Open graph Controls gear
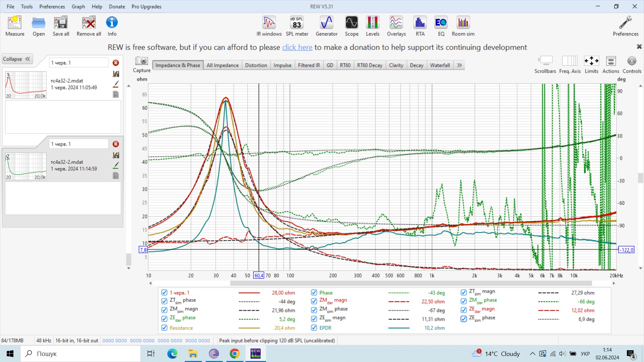Image resolution: width=644 pixels, height=362 pixels. click(632, 65)
